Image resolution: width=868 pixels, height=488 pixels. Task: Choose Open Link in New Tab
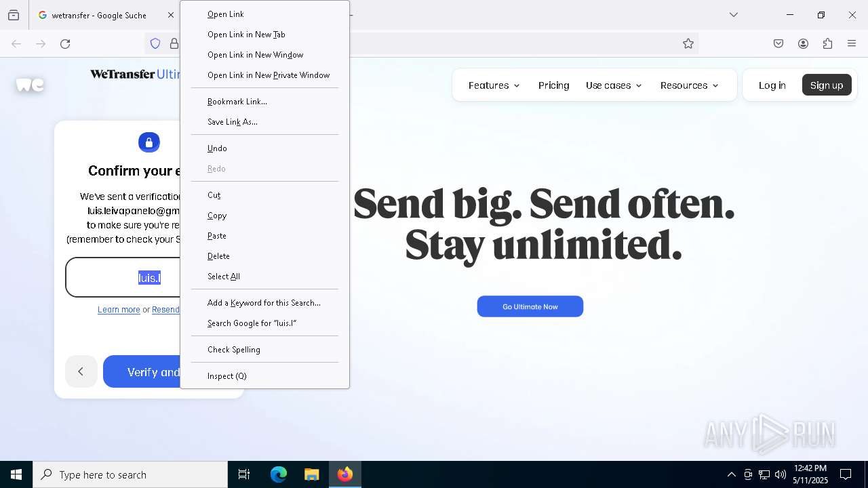click(264, 35)
